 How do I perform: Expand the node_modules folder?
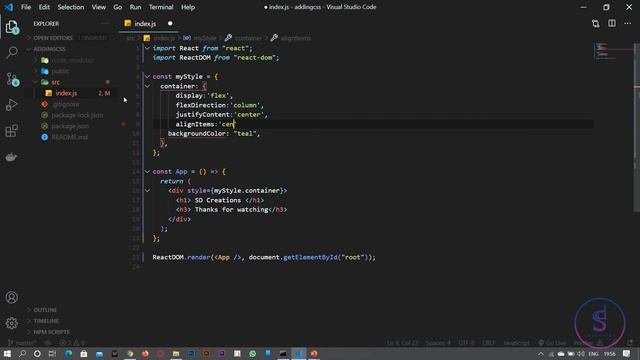point(73,60)
